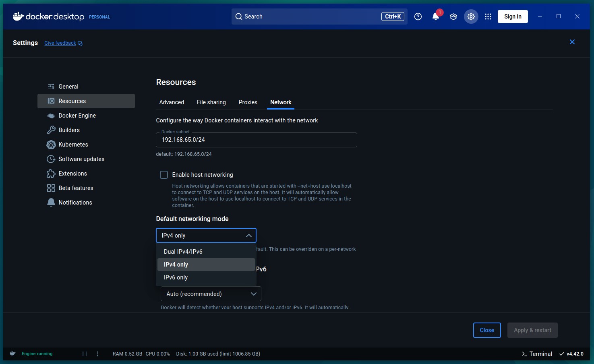The width and height of the screenshot is (594, 364).
Task: Click the Default networking mode heading
Action: coord(192,219)
